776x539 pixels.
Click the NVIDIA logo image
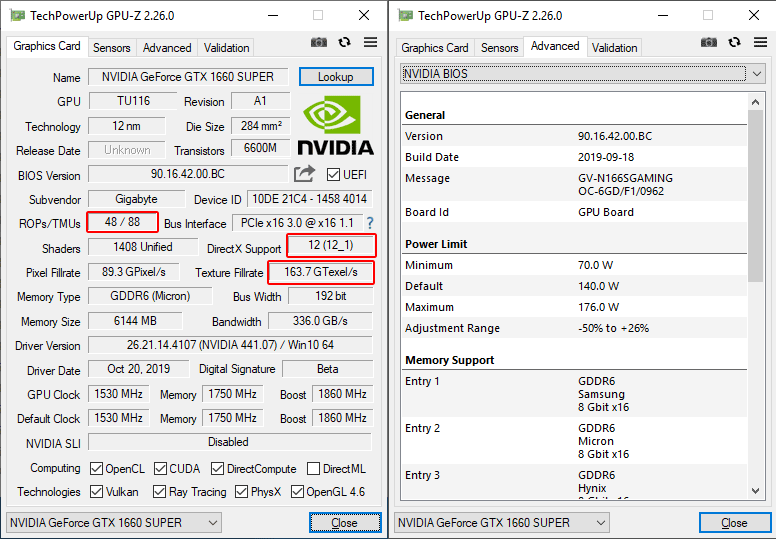(x=335, y=125)
